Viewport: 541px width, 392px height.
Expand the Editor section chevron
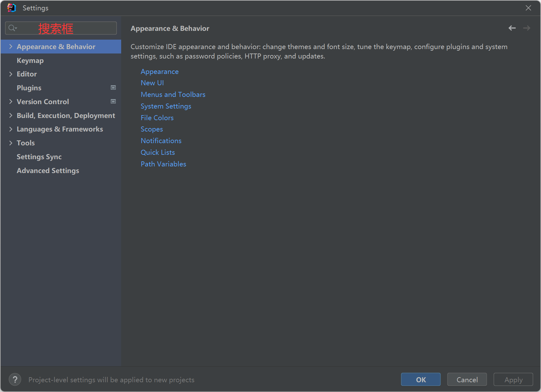pyautogui.click(x=11, y=74)
